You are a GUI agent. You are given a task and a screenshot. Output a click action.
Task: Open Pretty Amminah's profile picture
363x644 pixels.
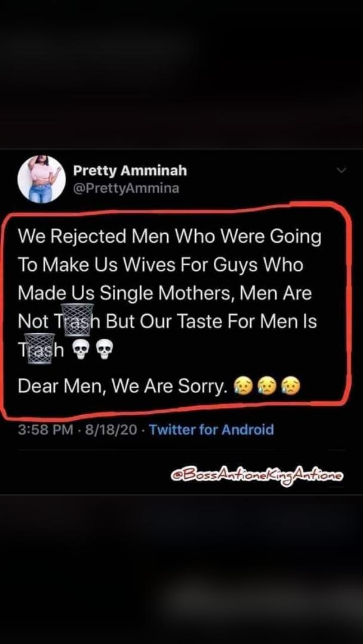[x=42, y=179]
